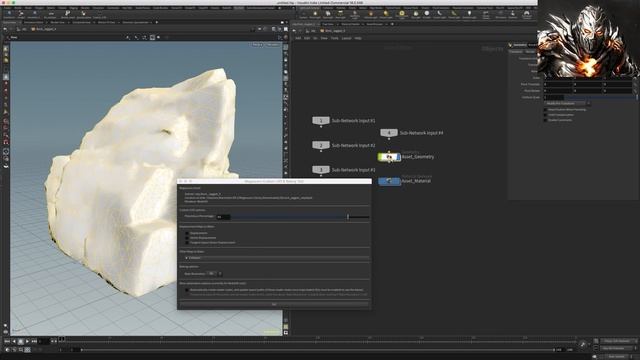Go back in the network editor path
Screen dimensions: 640x360
295,31
